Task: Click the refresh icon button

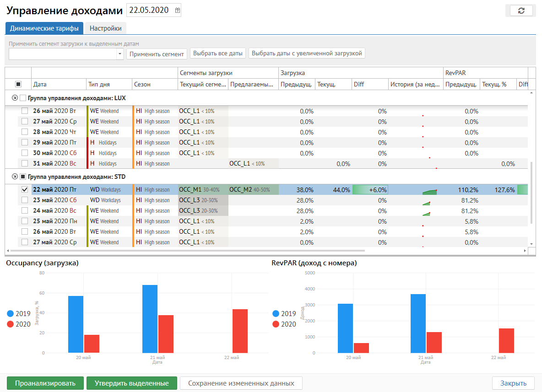Action: pyautogui.click(x=521, y=11)
